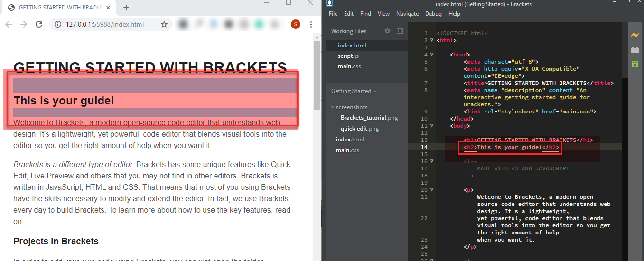Click line number 14 in the gutter
The width and height of the screenshot is (644, 261).
424,147
